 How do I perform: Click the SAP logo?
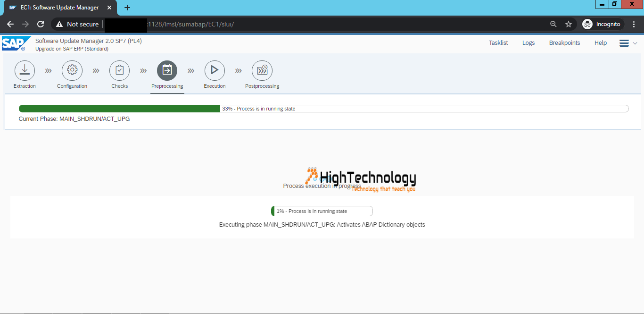point(16,43)
